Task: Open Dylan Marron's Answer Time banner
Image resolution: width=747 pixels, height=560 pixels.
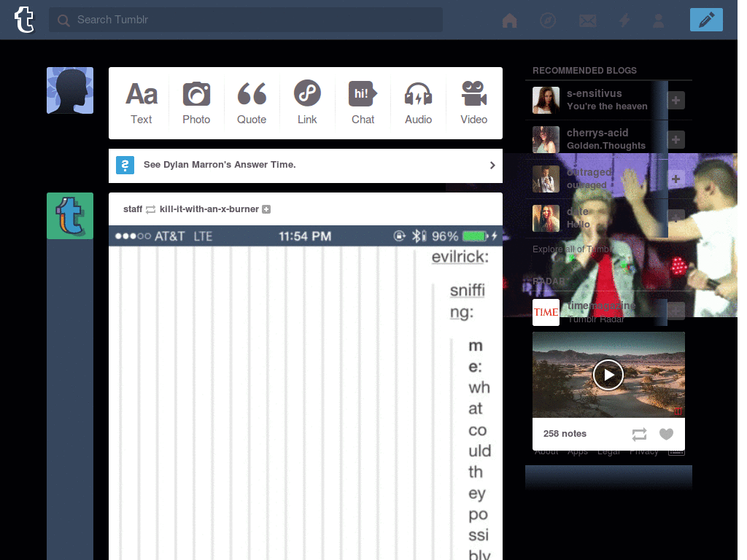Action: click(x=306, y=166)
